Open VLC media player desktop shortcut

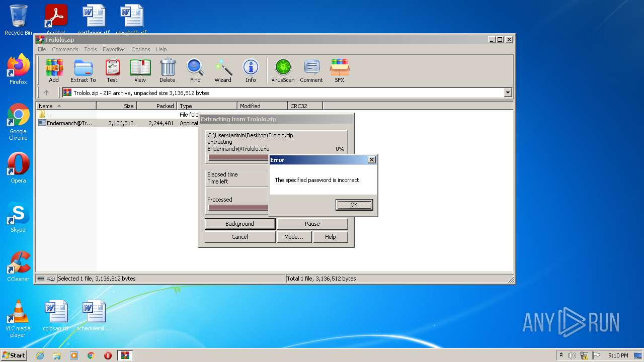click(18, 319)
